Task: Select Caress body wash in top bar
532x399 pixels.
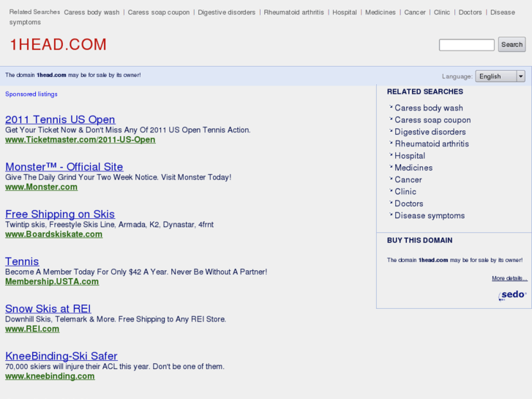Action: [91, 12]
